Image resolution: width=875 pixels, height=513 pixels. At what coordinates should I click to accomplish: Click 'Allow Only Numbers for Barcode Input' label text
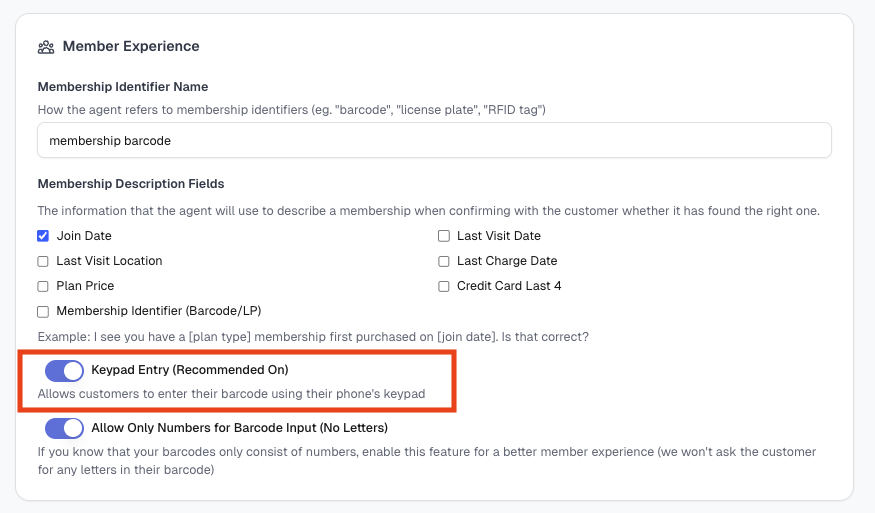point(239,428)
